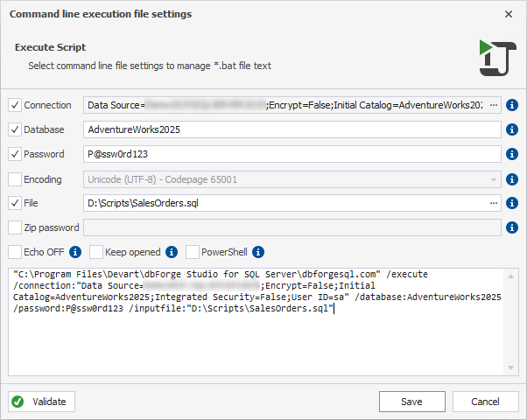This screenshot has width=527, height=420.
Task: Click into the Password input field
Action: (x=292, y=154)
